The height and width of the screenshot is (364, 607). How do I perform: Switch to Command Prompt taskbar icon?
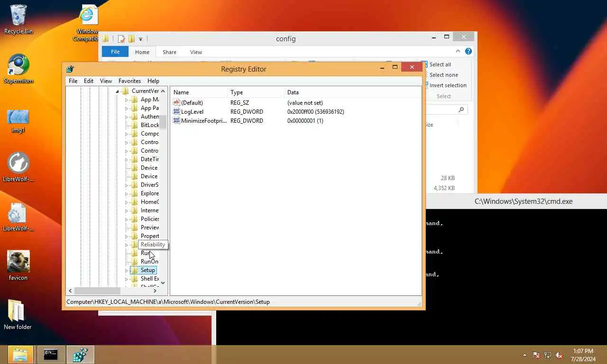[51, 355]
